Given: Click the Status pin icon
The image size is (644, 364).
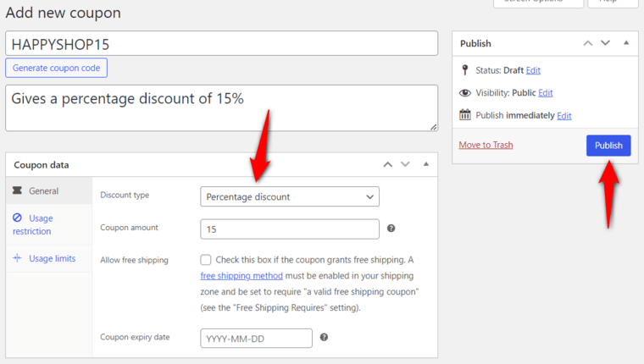Looking at the screenshot, I should click(464, 70).
